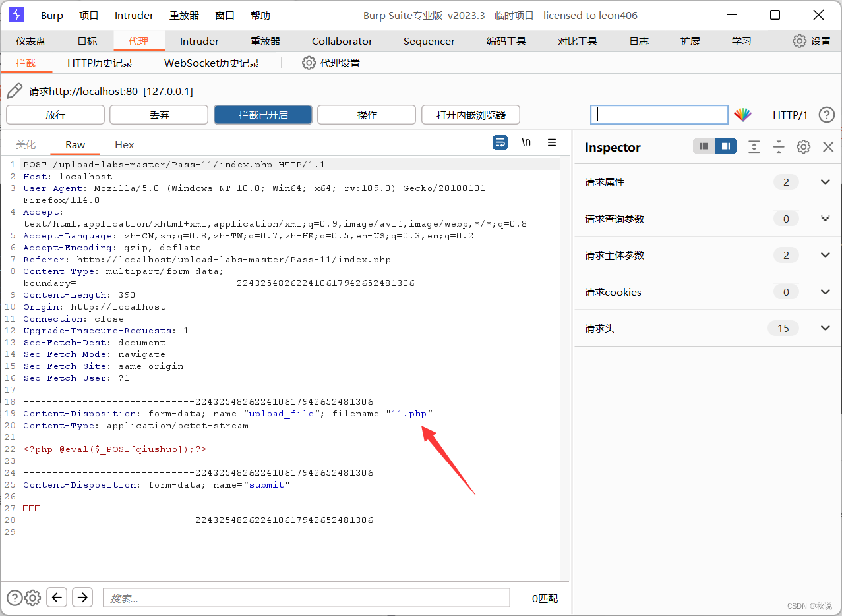Screen dimensions: 842x616
Task: Open the editor hamburger options menu
Action: point(552,142)
